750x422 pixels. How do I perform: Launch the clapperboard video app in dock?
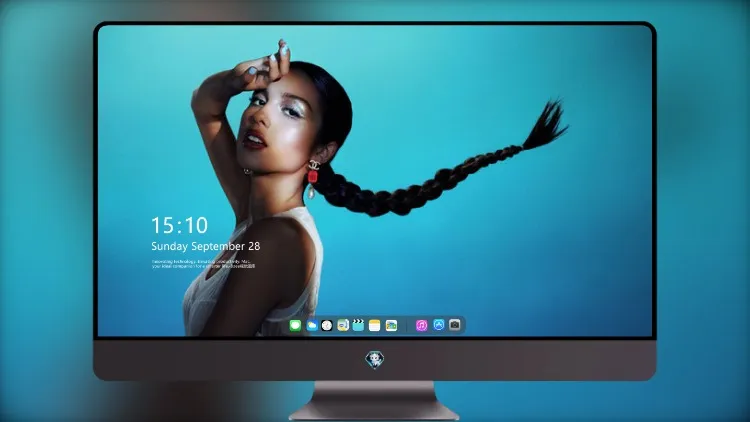tap(358, 326)
